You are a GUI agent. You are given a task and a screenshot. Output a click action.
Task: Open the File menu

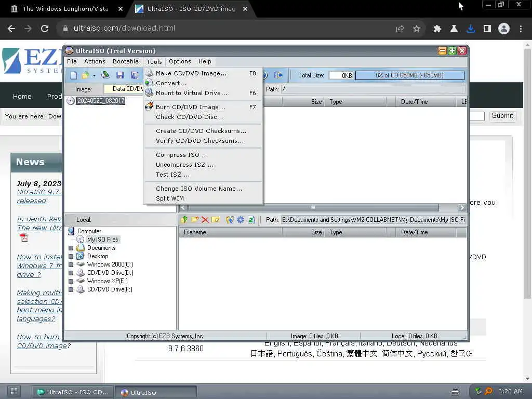72,61
